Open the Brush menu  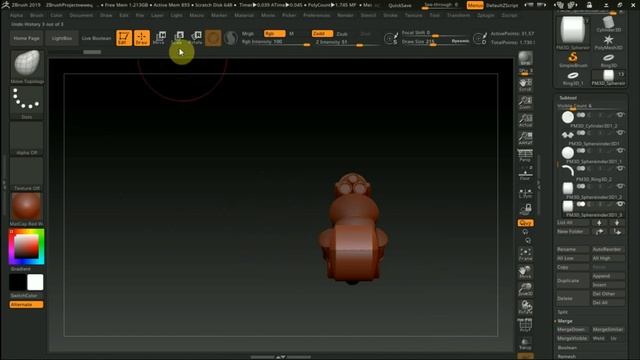click(x=37, y=15)
